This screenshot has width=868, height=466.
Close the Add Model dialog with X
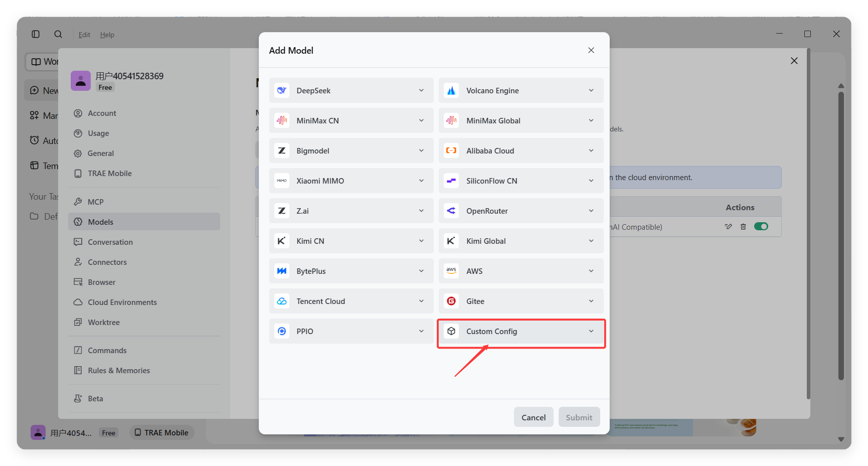point(591,50)
